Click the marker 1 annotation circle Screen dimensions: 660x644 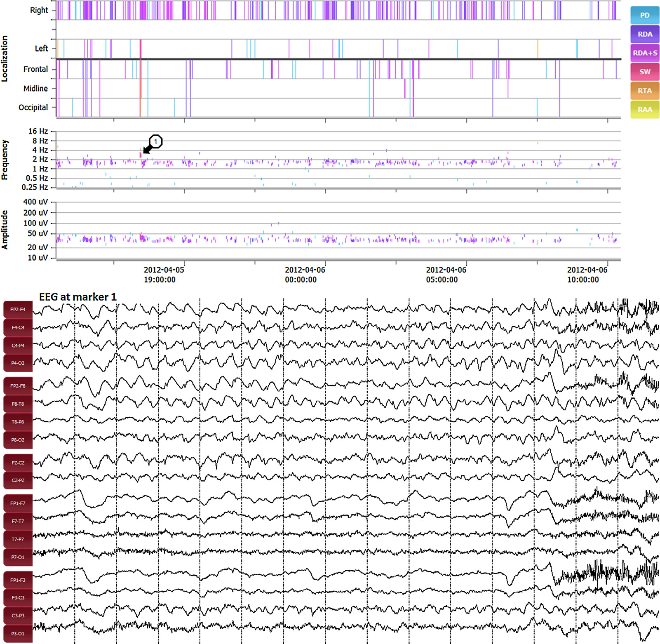pos(155,141)
